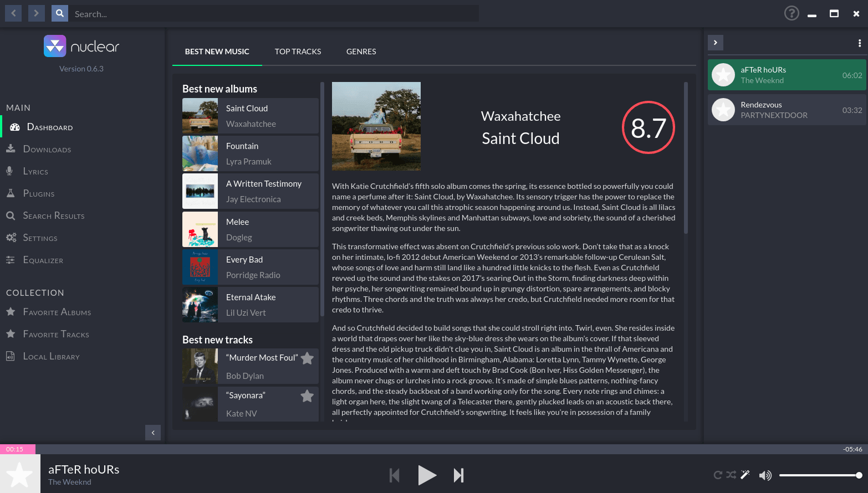Select Every Bad by Porridge Radio
868x493 pixels.
(x=251, y=267)
